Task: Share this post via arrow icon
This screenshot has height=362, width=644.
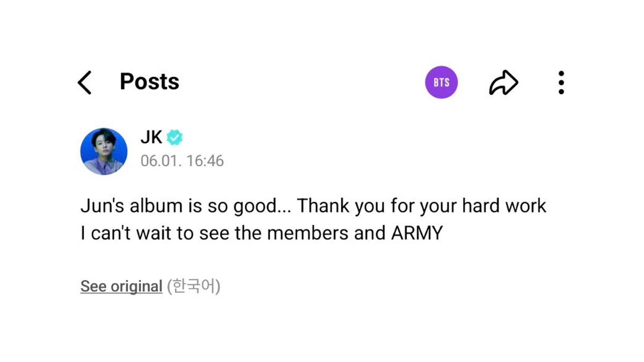Action: 503,83
